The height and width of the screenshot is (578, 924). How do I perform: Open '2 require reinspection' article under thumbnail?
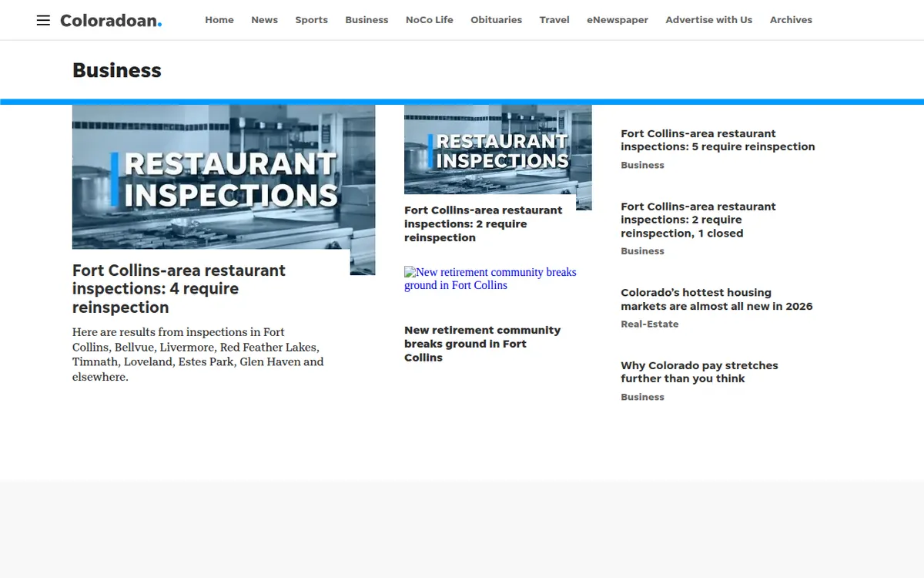tap(484, 224)
